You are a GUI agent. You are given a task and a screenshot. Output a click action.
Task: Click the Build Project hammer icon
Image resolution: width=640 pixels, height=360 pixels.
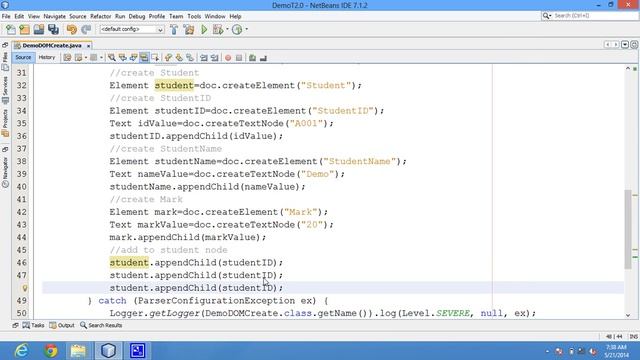[174, 29]
